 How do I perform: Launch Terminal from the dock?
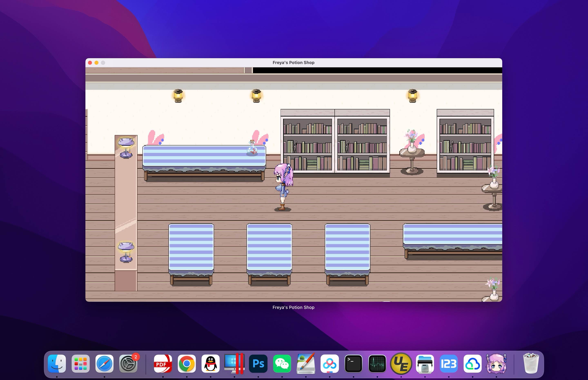[353, 363]
